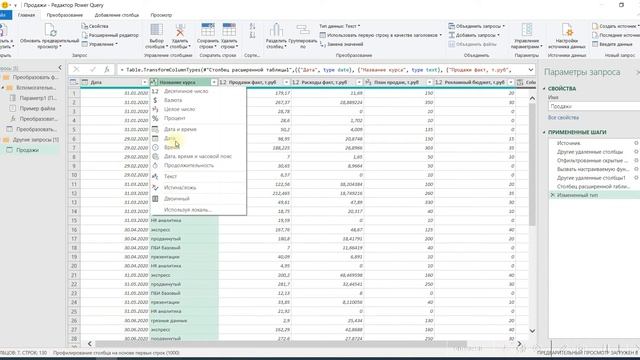This screenshot has width=640, height=360.
Task: Click the type icon of Название курса column
Action: click(x=154, y=82)
